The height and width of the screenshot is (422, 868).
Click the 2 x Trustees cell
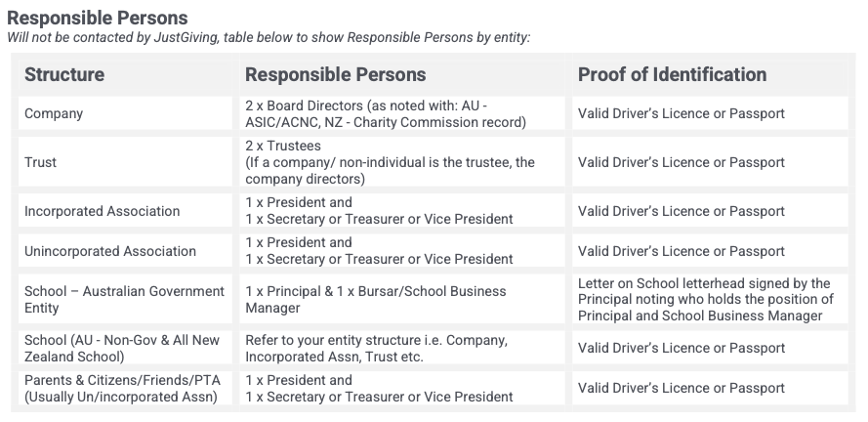[402, 162]
